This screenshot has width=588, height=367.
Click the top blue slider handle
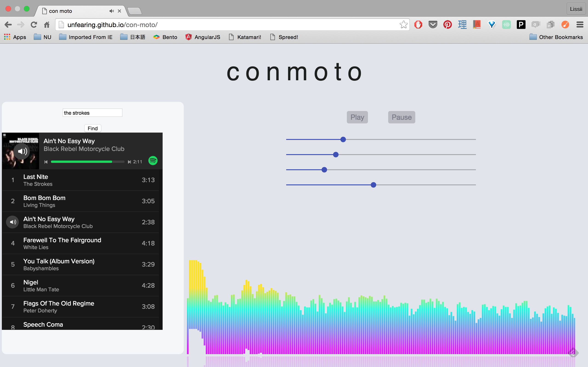[x=343, y=139]
